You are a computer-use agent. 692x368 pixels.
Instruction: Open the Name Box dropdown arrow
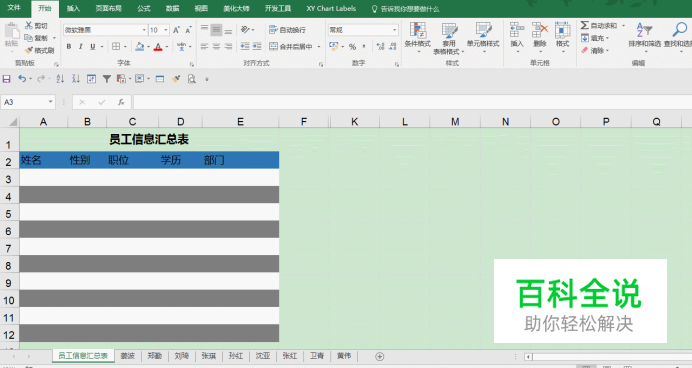coord(50,102)
